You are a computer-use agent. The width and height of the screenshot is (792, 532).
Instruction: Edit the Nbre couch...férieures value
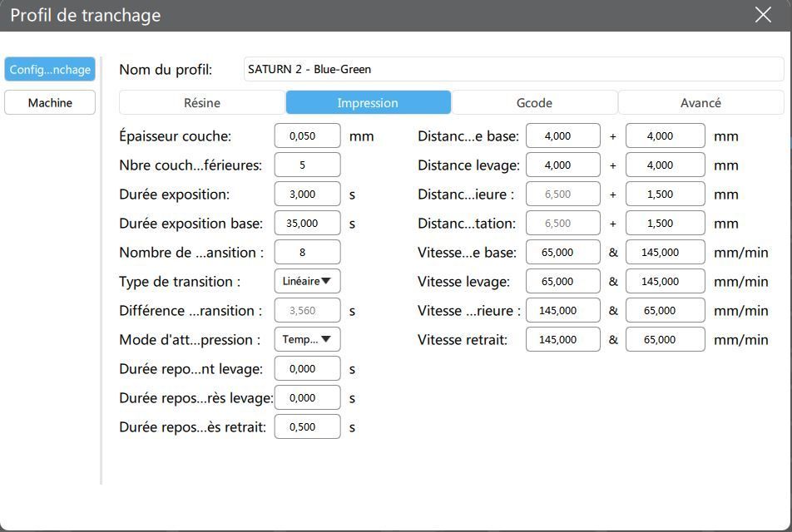click(308, 165)
